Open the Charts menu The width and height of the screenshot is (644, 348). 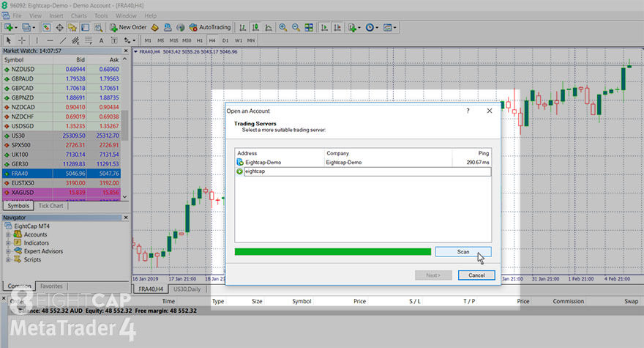point(78,15)
